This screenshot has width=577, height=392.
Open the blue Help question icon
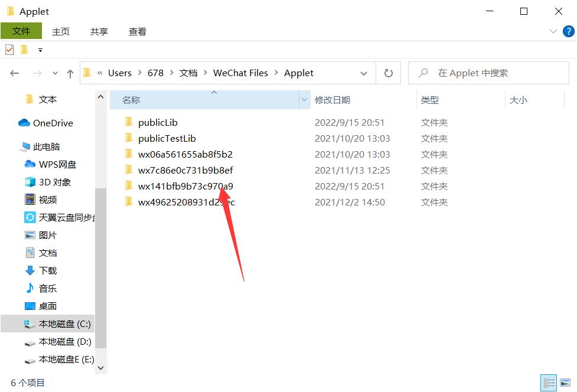(x=569, y=31)
